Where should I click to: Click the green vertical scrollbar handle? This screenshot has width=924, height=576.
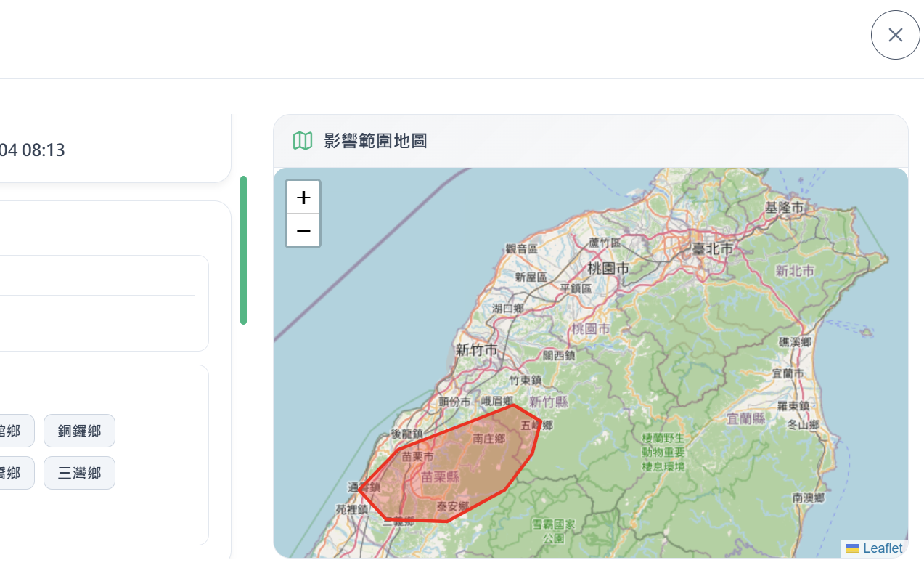tap(244, 247)
